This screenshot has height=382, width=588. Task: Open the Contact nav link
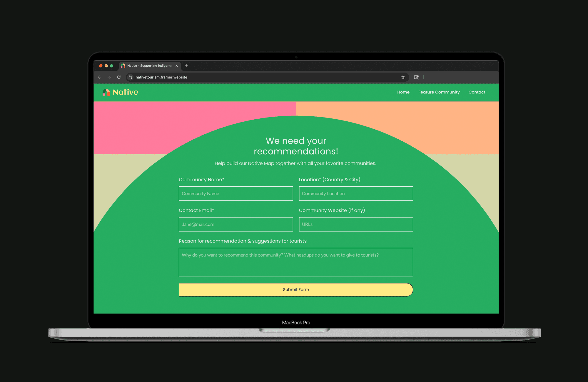tap(477, 92)
